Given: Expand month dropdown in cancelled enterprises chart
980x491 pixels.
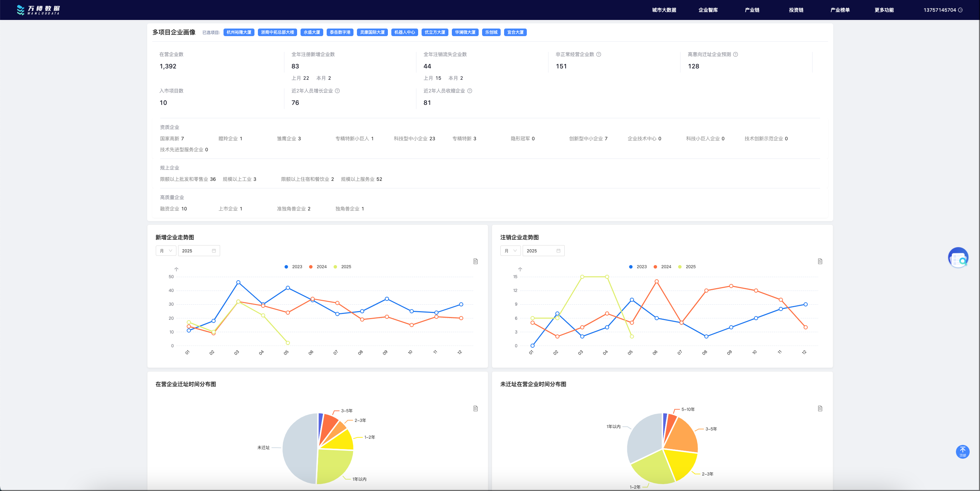Looking at the screenshot, I should (510, 251).
